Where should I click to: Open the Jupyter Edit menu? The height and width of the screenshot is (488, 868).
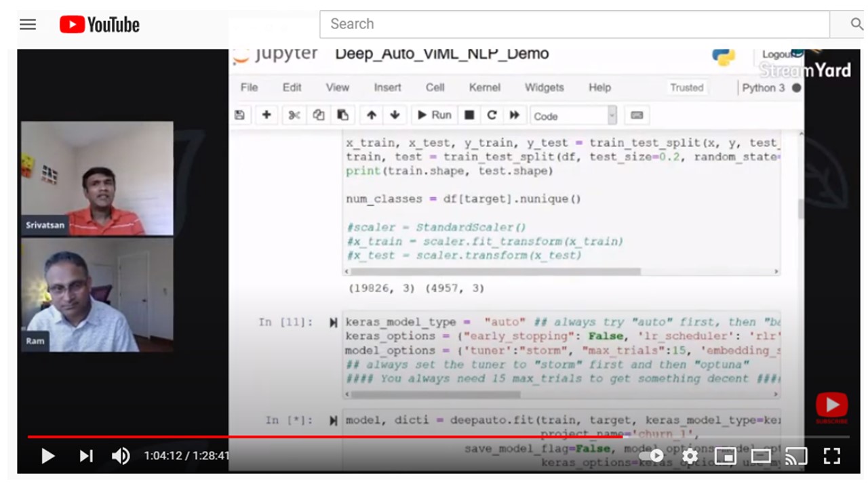click(292, 87)
